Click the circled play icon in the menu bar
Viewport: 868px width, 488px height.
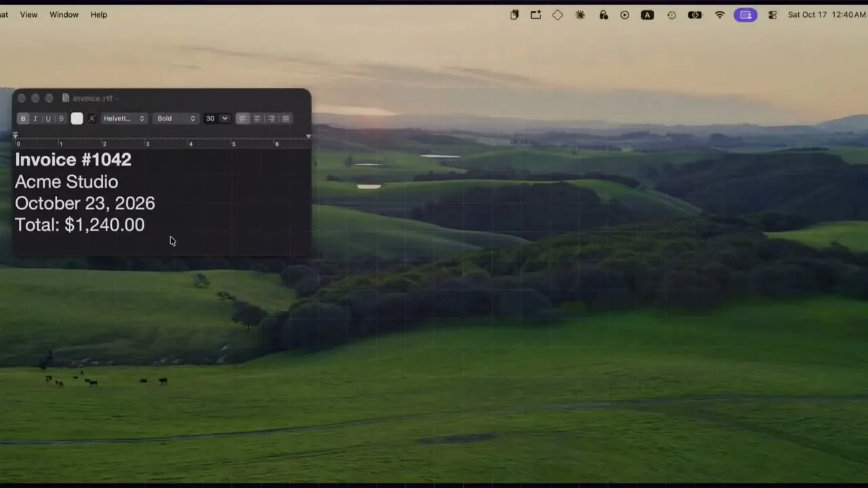[x=625, y=15]
